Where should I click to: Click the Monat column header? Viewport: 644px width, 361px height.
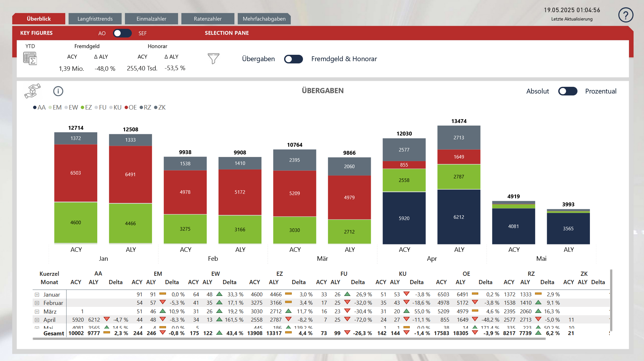pyautogui.click(x=49, y=282)
